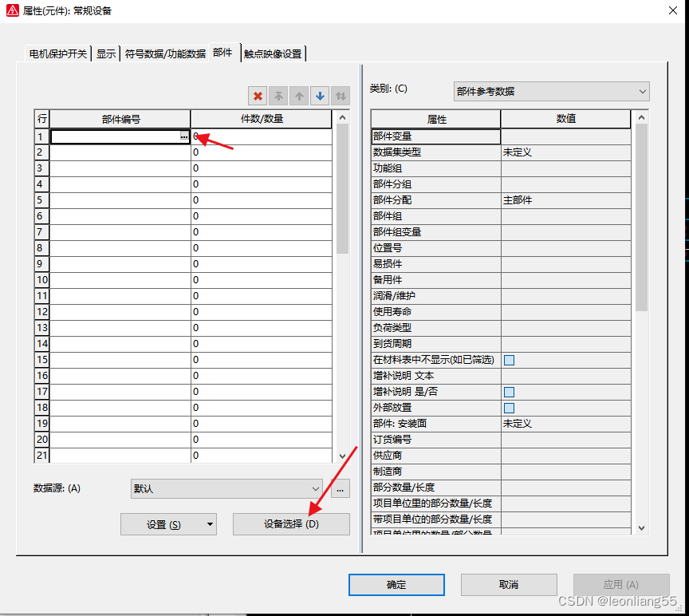Viewport: 689px width, 616px height.
Task: Click the ellipsis button beside 数据源 dropdown
Action: tap(341, 489)
